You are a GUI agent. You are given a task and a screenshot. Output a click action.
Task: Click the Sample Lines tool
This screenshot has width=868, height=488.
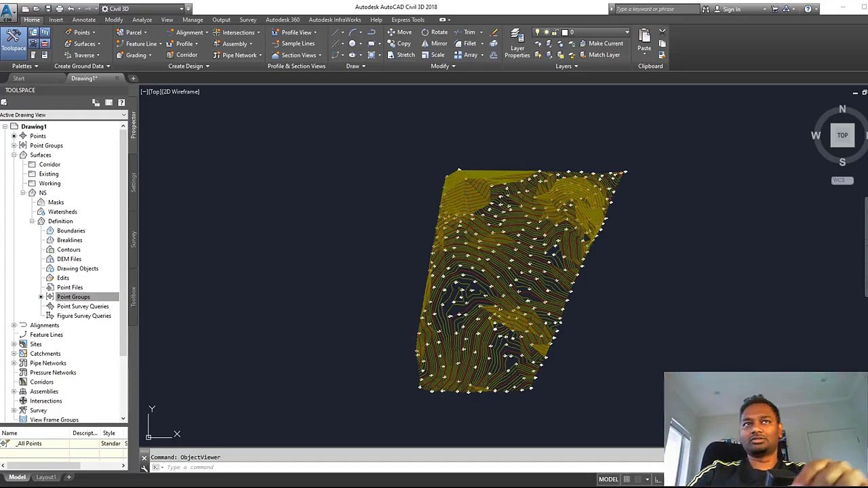[294, 44]
